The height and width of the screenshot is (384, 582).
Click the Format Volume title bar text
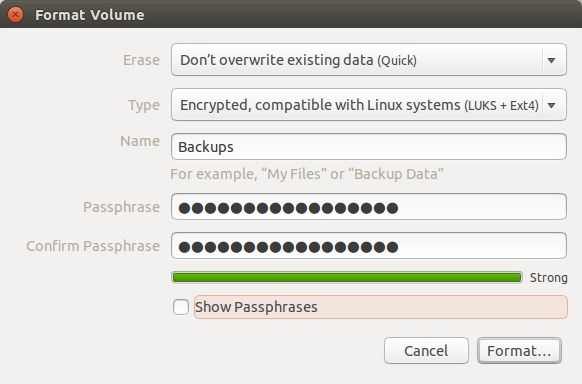(x=89, y=15)
